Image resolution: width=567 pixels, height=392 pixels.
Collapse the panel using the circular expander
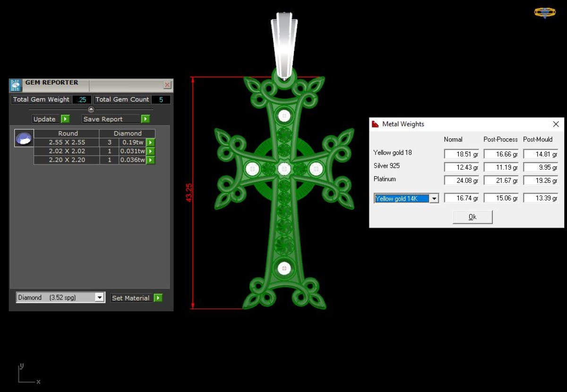click(x=91, y=109)
